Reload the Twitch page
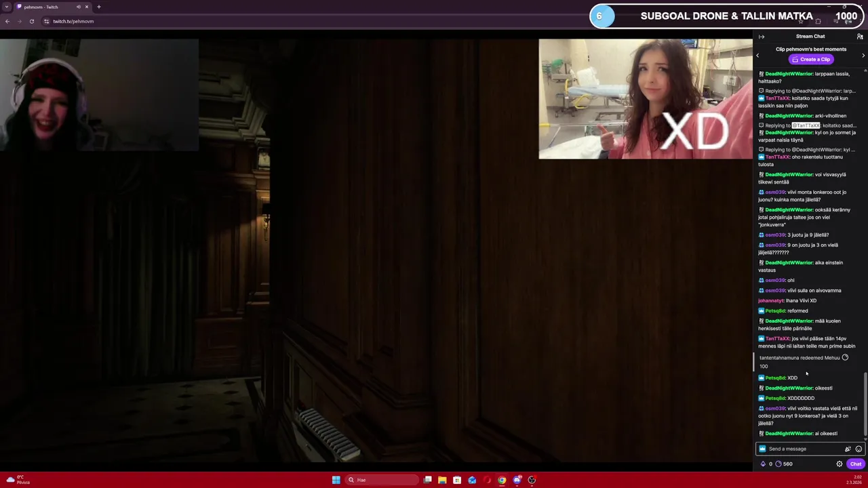Viewport: 868px width, 488px height. [x=32, y=21]
